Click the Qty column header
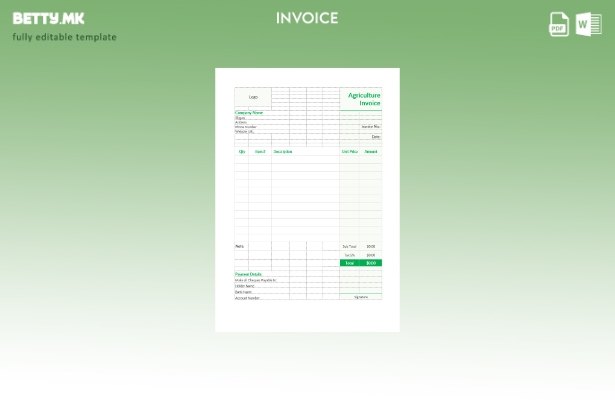The image size is (615, 400). point(242,152)
